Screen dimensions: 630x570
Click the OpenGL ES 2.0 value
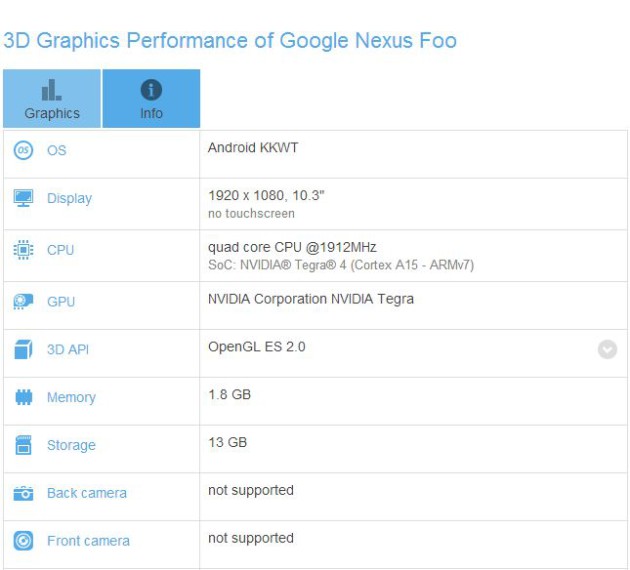(257, 346)
